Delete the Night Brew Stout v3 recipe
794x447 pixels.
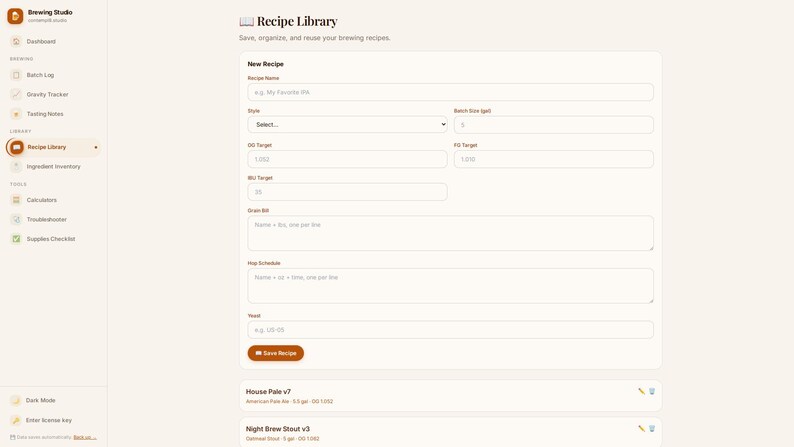pos(652,429)
